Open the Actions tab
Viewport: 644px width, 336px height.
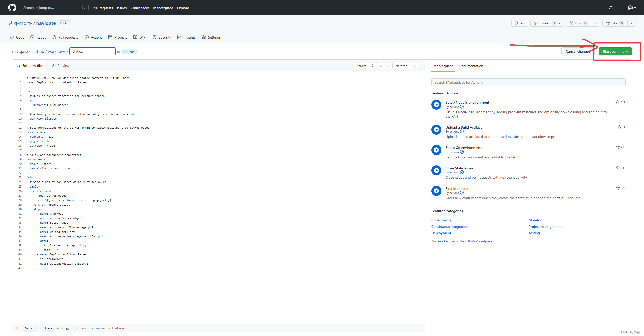[x=93, y=37]
